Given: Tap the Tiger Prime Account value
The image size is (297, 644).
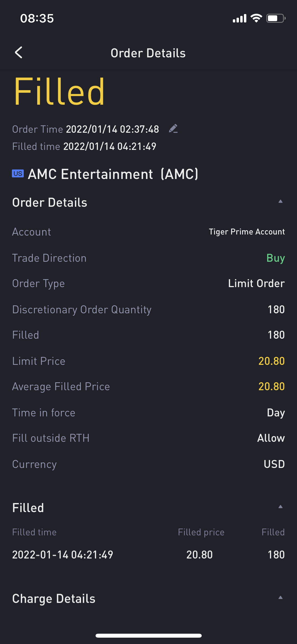Looking at the screenshot, I should pyautogui.click(x=247, y=232).
